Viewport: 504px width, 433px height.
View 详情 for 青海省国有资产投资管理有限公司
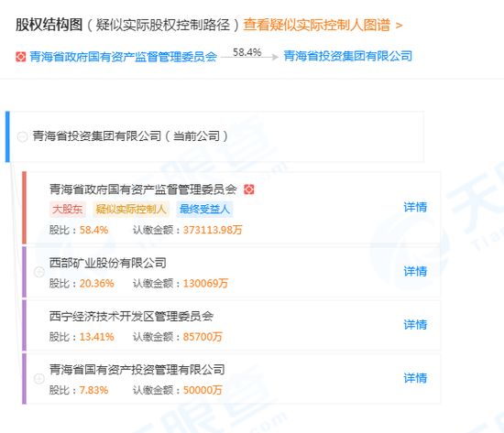pos(415,378)
